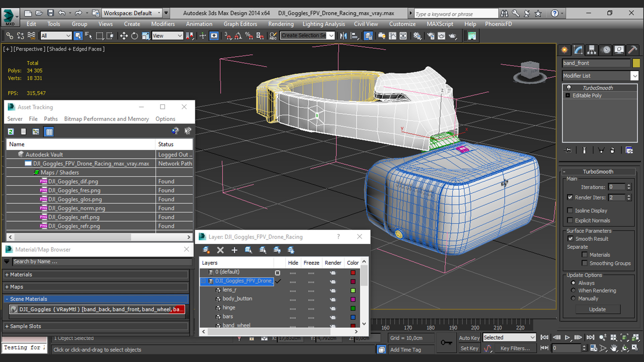Open the Create command panel tab
The height and width of the screenshot is (362, 644).
tap(565, 50)
